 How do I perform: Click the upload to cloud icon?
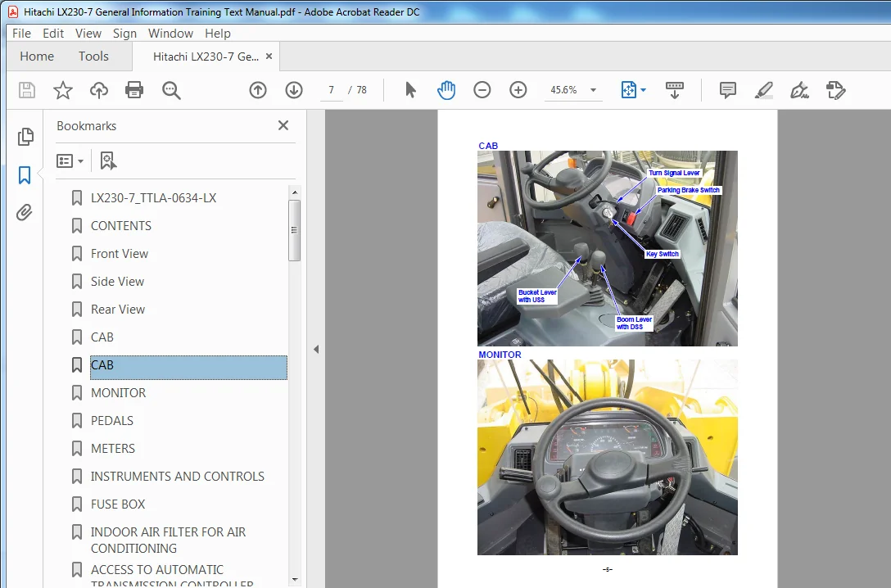coord(99,90)
